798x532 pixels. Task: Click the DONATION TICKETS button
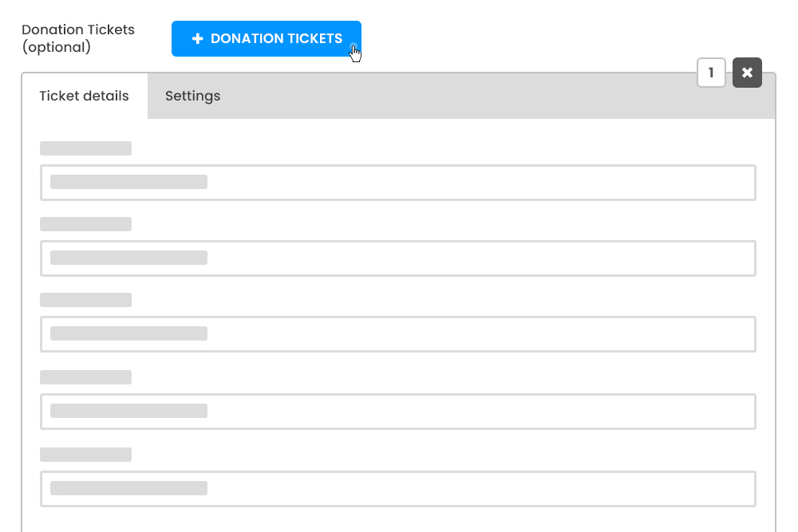point(267,38)
